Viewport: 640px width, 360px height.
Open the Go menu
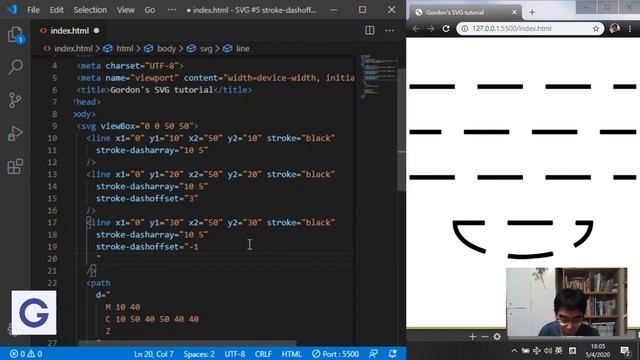[150, 10]
